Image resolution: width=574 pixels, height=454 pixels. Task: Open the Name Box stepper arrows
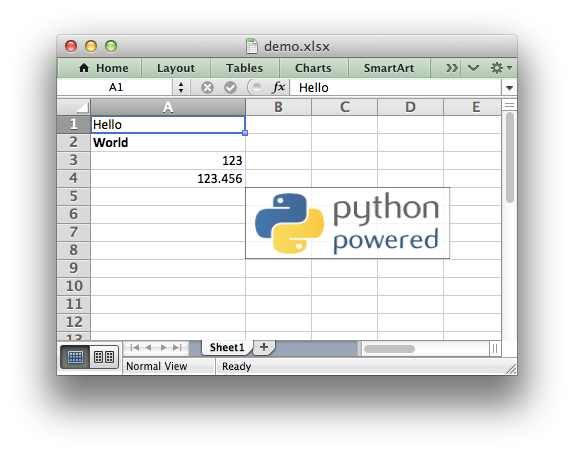click(181, 88)
